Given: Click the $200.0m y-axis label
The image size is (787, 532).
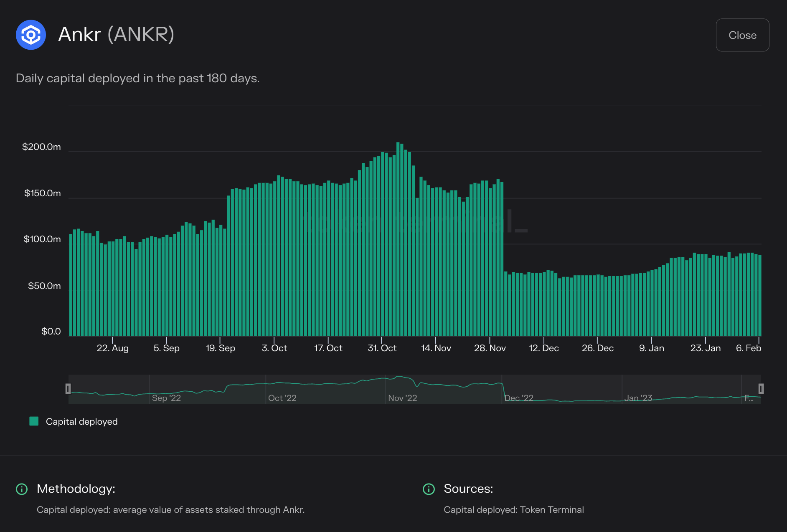Looking at the screenshot, I should click(x=41, y=147).
